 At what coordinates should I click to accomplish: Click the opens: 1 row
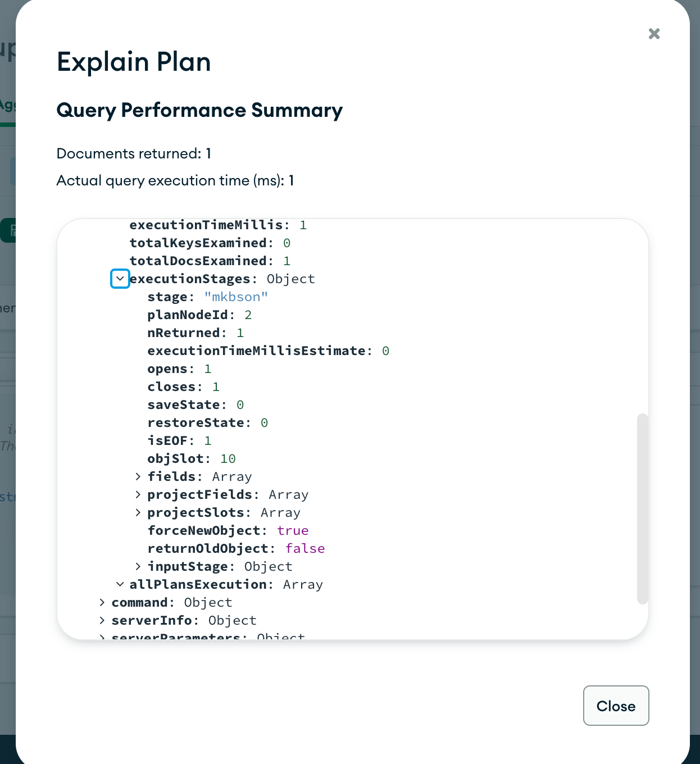click(180, 369)
